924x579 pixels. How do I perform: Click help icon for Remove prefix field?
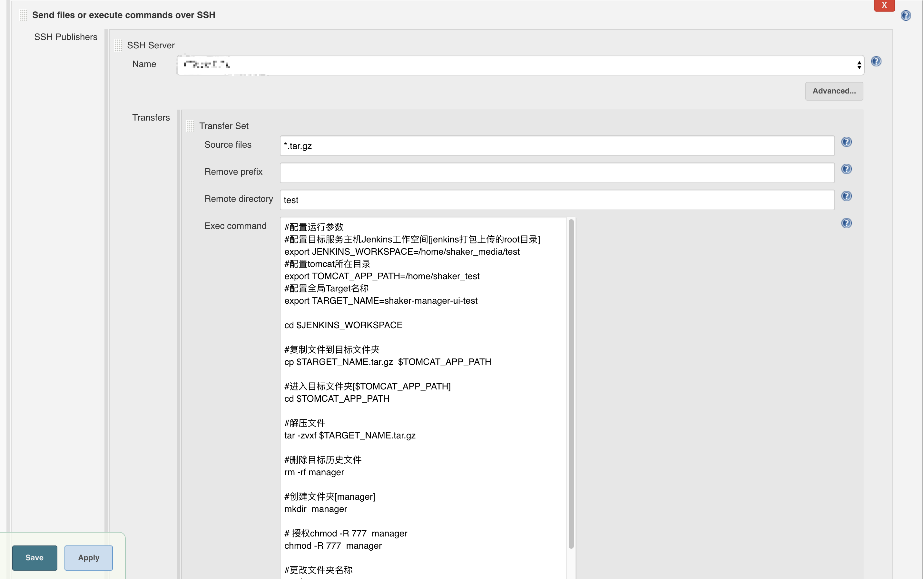click(x=846, y=169)
